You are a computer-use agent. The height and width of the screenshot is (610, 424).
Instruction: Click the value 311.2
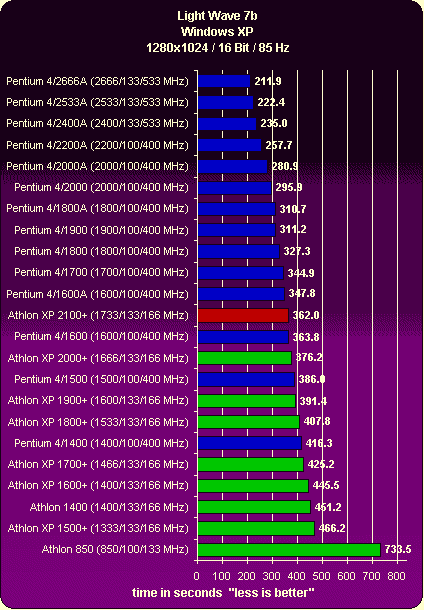click(x=293, y=230)
